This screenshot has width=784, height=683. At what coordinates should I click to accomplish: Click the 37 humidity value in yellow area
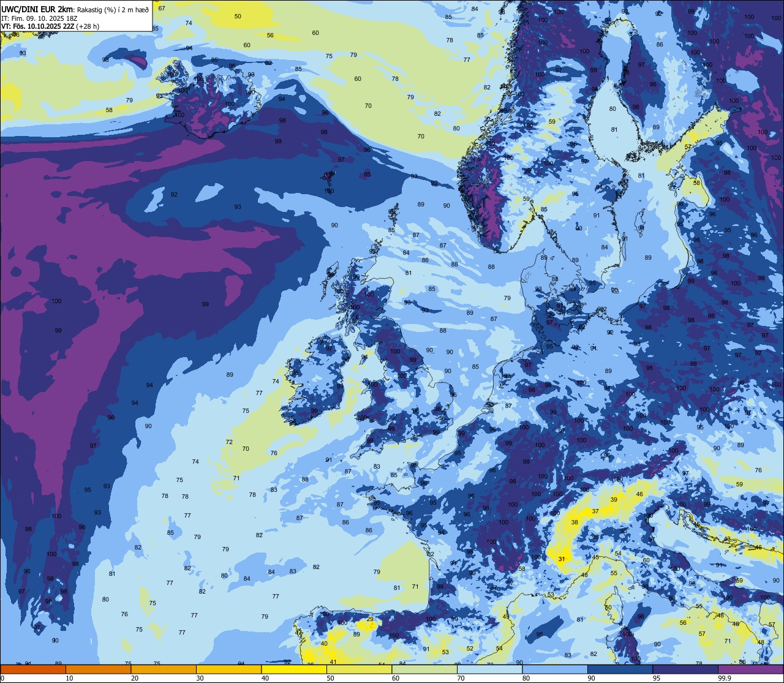[595, 511]
